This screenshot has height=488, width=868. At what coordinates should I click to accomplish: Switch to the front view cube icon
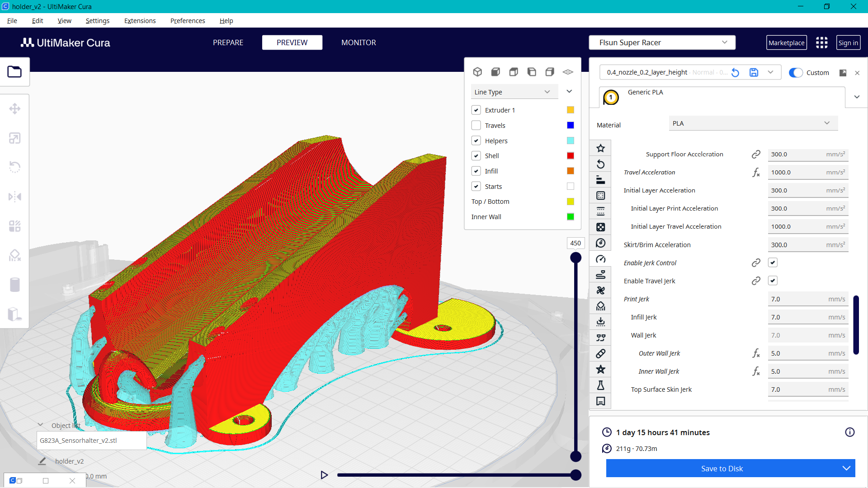[495, 71]
